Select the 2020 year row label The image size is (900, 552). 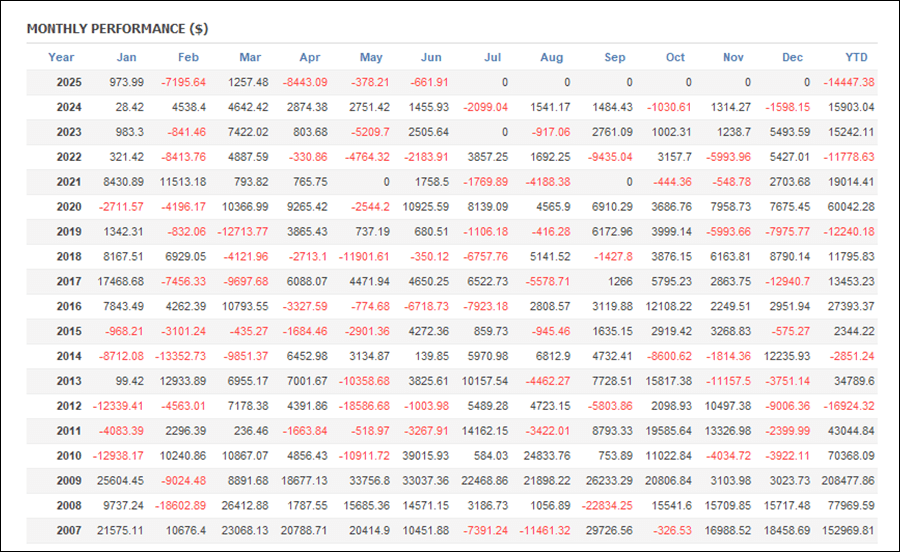click(69, 207)
